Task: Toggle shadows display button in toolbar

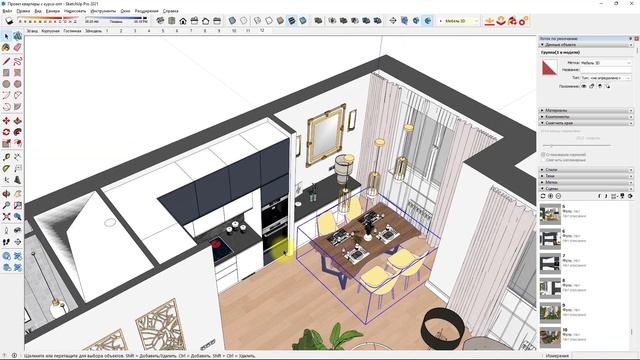Action: (x=9, y=20)
